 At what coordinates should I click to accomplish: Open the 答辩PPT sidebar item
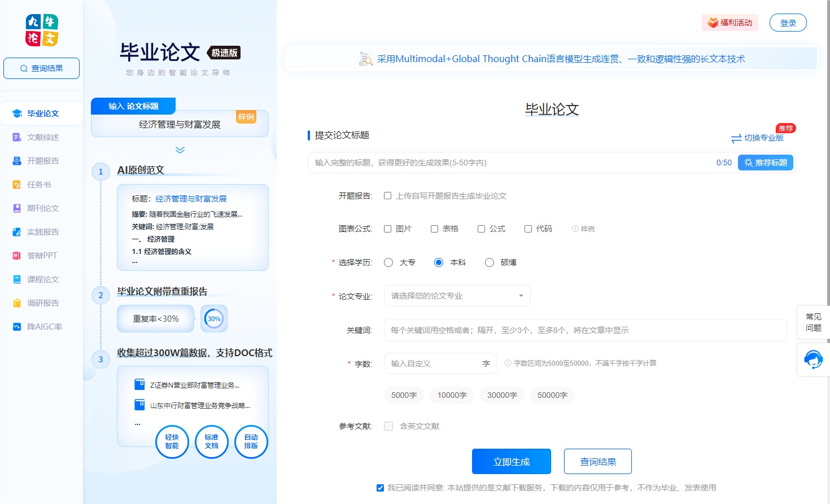pyautogui.click(x=42, y=256)
